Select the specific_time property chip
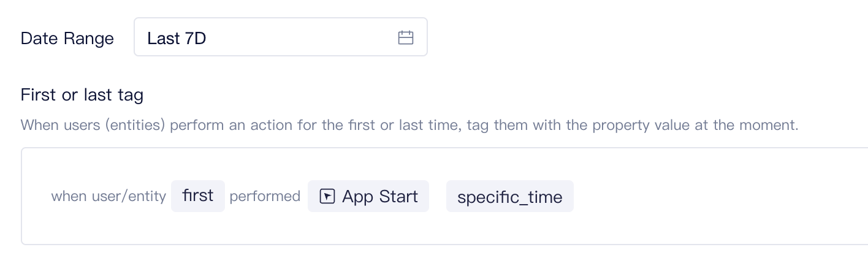The height and width of the screenshot is (266, 868). click(x=510, y=196)
